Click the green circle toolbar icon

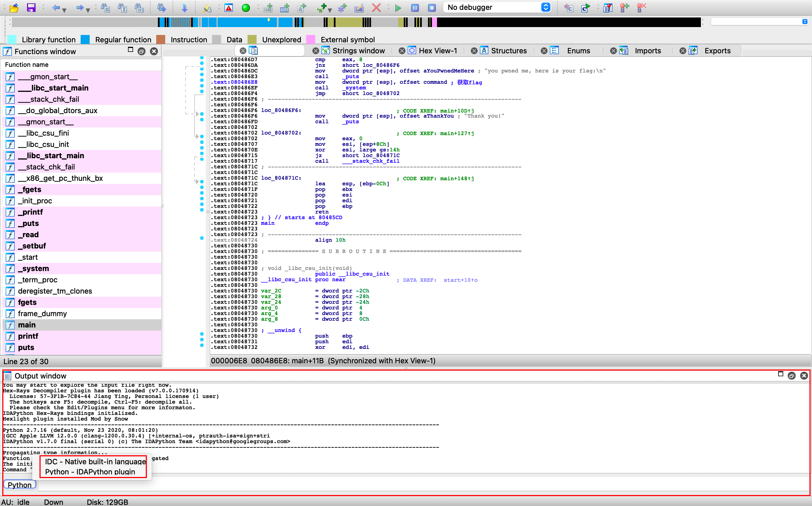click(x=246, y=7)
